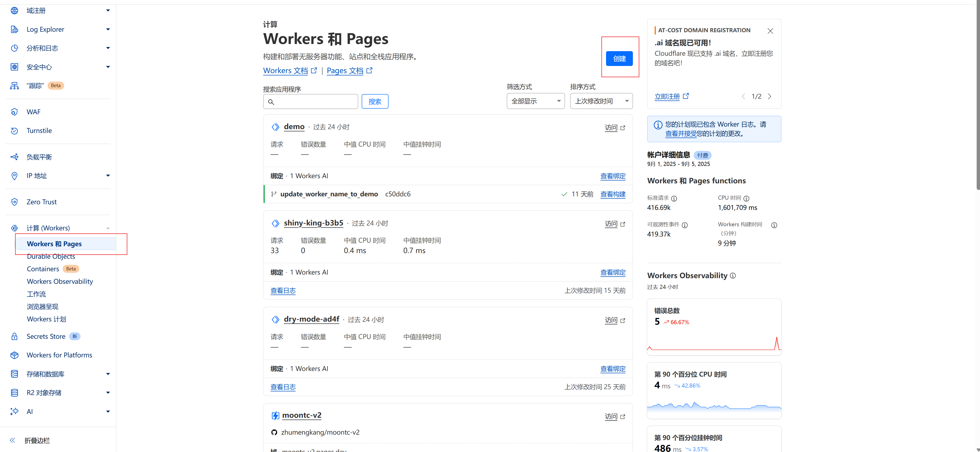Go to Containers in sidebar
980x452 pixels.
pos(43,269)
